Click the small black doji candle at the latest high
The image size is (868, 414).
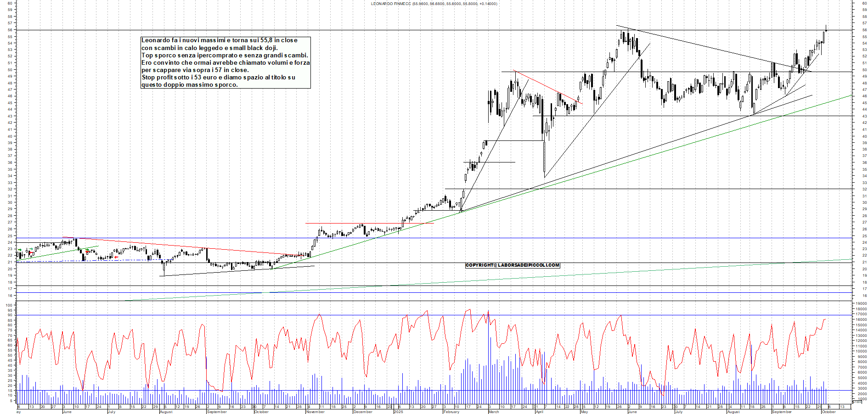pyautogui.click(x=826, y=30)
